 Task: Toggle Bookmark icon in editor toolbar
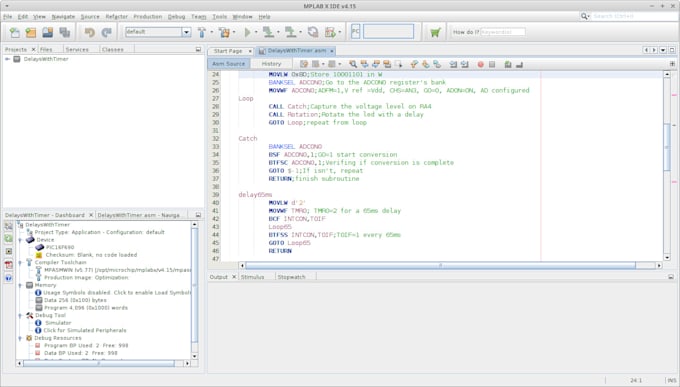tap(437, 64)
